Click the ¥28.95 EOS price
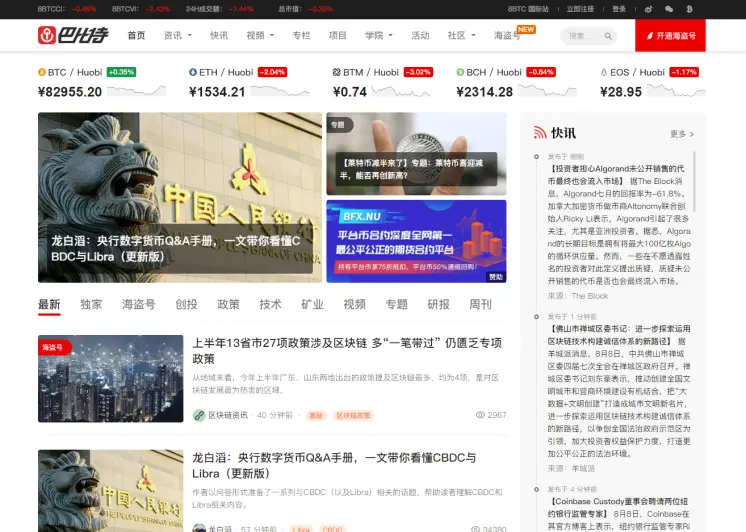This screenshot has height=532, width=746. click(621, 92)
